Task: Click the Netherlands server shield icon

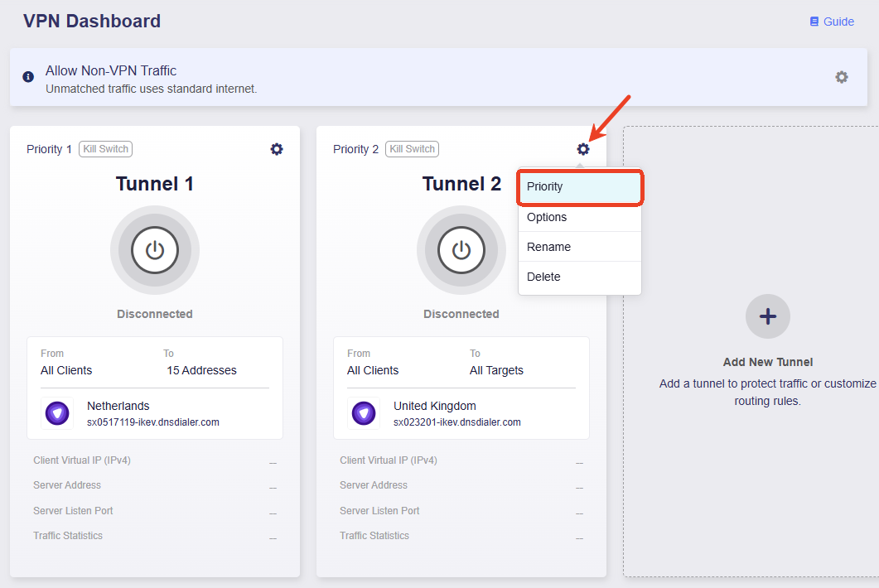Action: [x=57, y=413]
